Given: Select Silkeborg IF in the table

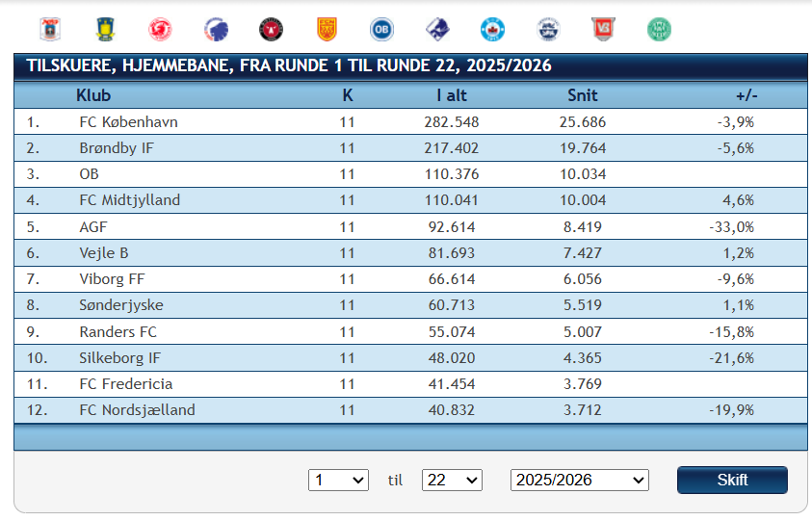Looking at the screenshot, I should (119, 358).
